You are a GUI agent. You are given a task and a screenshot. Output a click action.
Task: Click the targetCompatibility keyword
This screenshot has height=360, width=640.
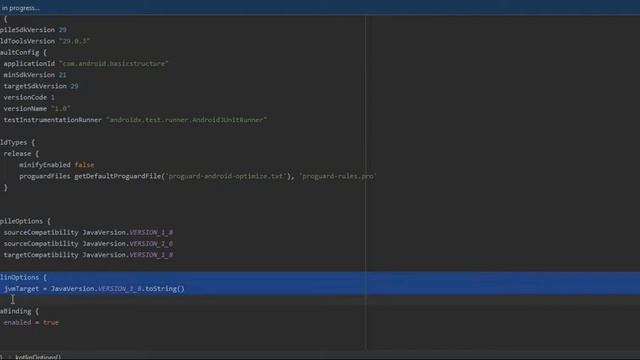click(41, 255)
